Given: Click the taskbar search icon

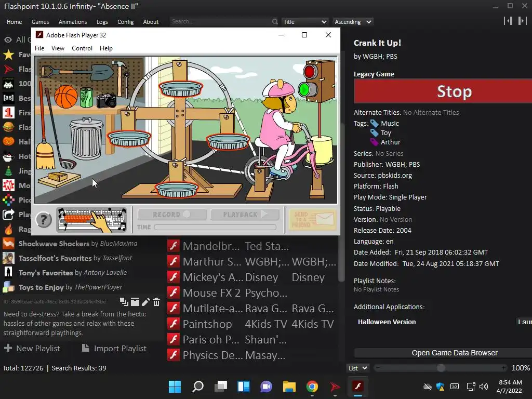Looking at the screenshot, I should (x=198, y=387).
